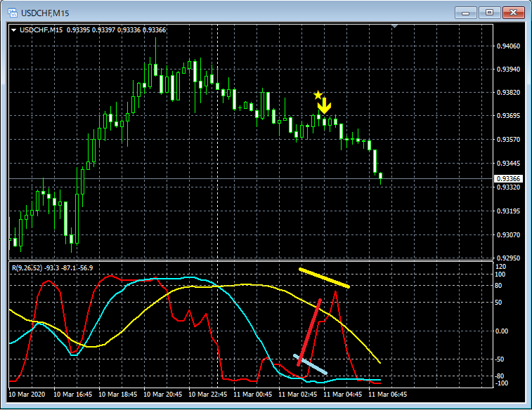This screenshot has width=532, height=410.
Task: Click the 0.94060 price scale label
Action: click(x=508, y=46)
